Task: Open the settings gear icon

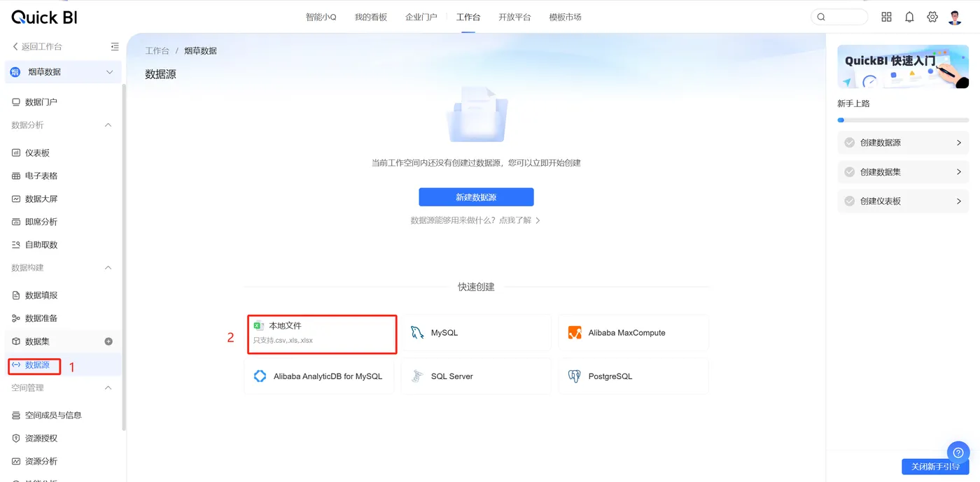Action: click(932, 17)
